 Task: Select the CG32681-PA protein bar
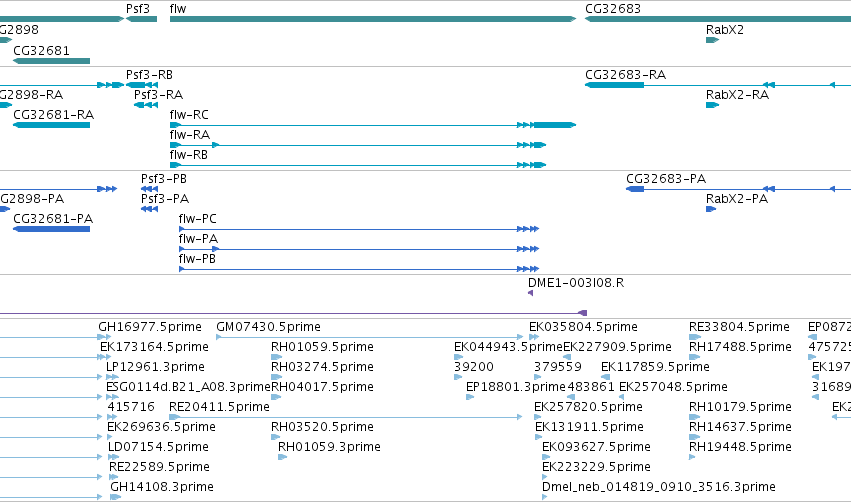coord(52,229)
